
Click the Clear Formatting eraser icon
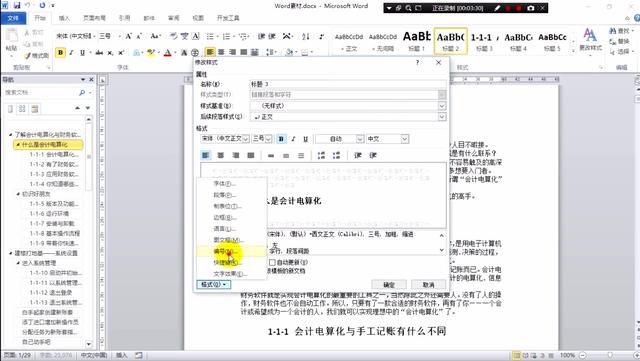[x=173, y=36]
